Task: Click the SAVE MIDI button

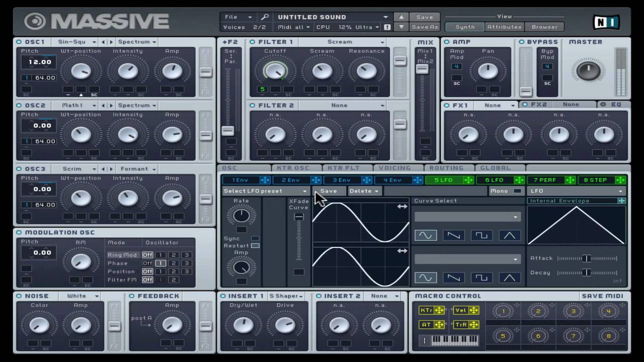Action: click(x=602, y=296)
